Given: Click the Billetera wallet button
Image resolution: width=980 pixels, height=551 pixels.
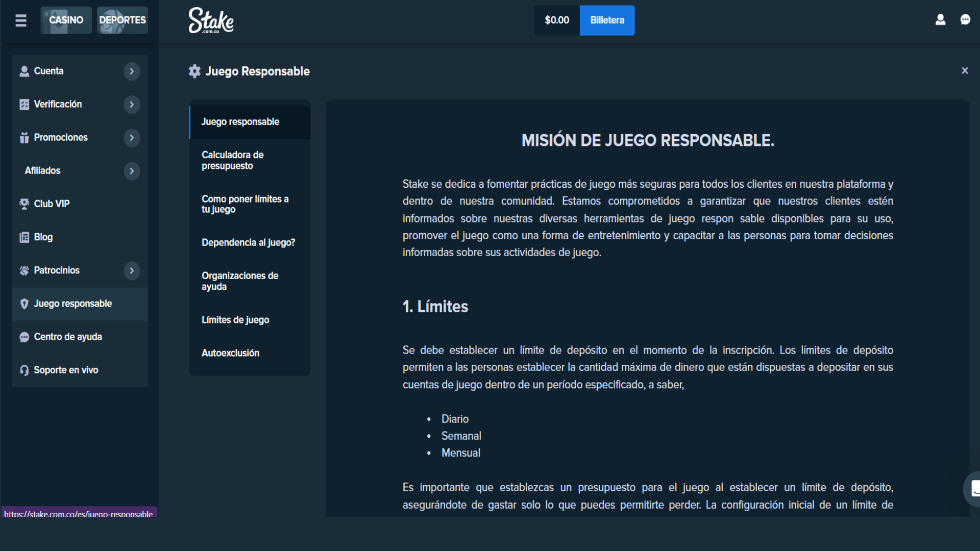Looking at the screenshot, I should (x=607, y=20).
